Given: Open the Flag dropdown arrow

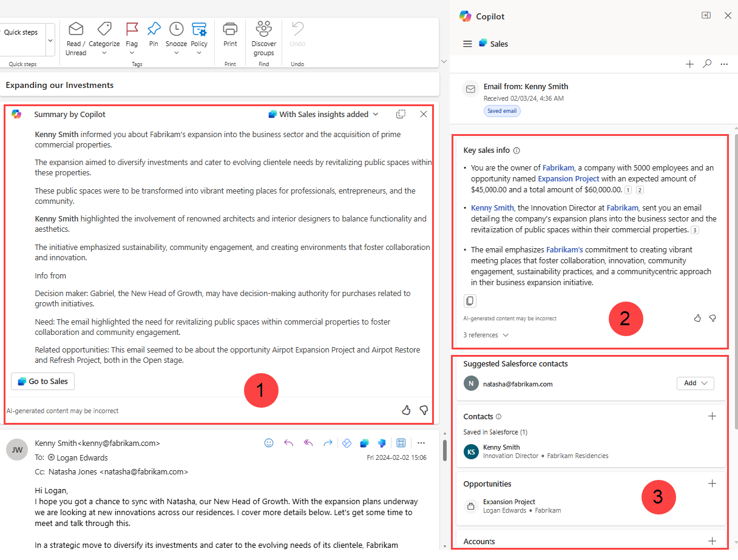Looking at the screenshot, I should [x=132, y=53].
